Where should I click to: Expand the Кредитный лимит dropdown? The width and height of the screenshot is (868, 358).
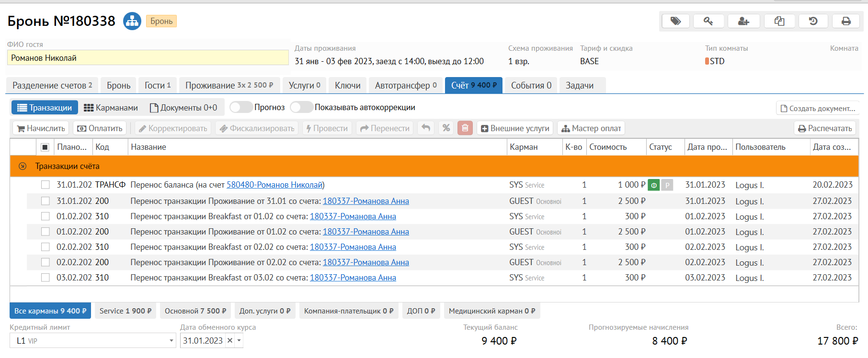[171, 341]
